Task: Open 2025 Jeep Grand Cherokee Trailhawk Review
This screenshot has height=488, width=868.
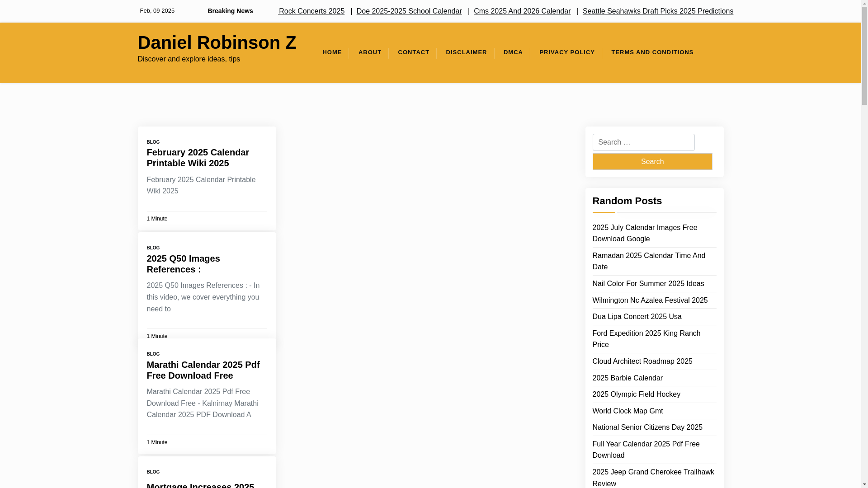Action: 653,478
